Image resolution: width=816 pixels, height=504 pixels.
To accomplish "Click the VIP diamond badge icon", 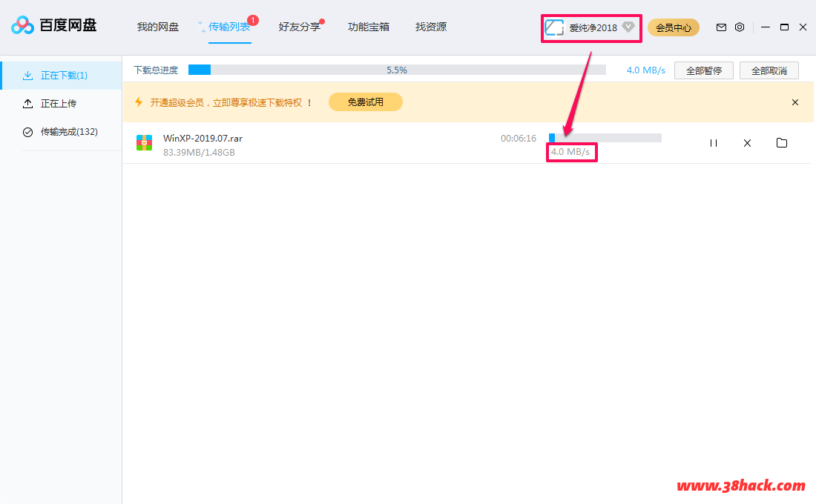I will pos(628,27).
